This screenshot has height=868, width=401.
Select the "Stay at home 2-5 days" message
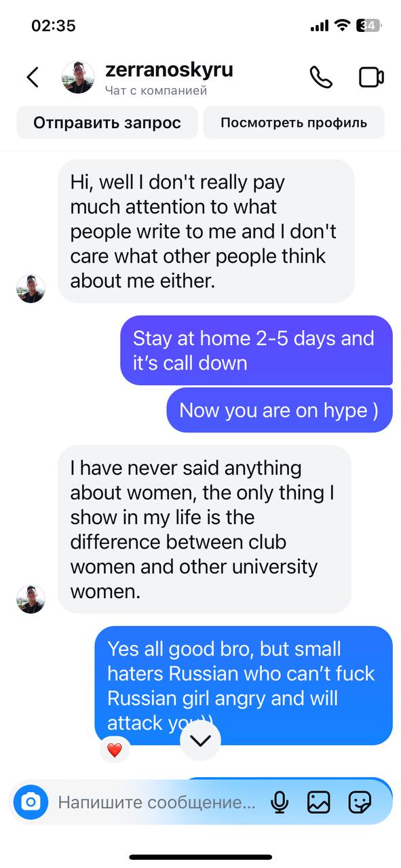point(256,351)
